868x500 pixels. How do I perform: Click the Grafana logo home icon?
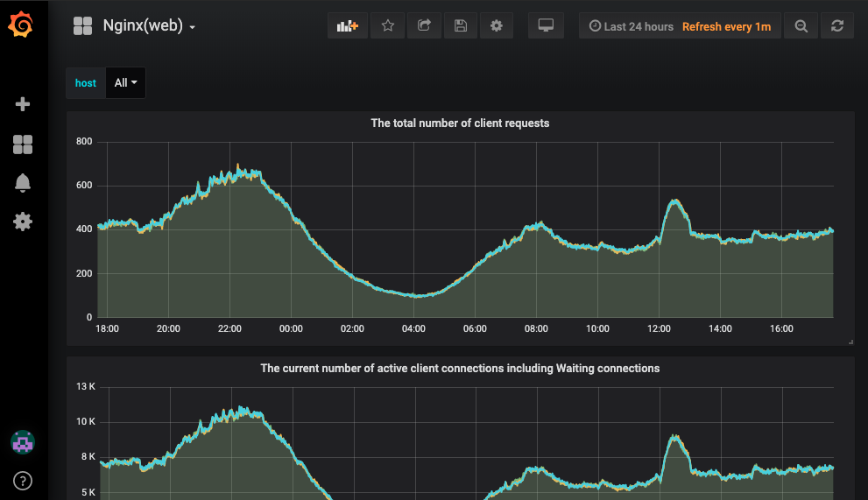(x=22, y=25)
